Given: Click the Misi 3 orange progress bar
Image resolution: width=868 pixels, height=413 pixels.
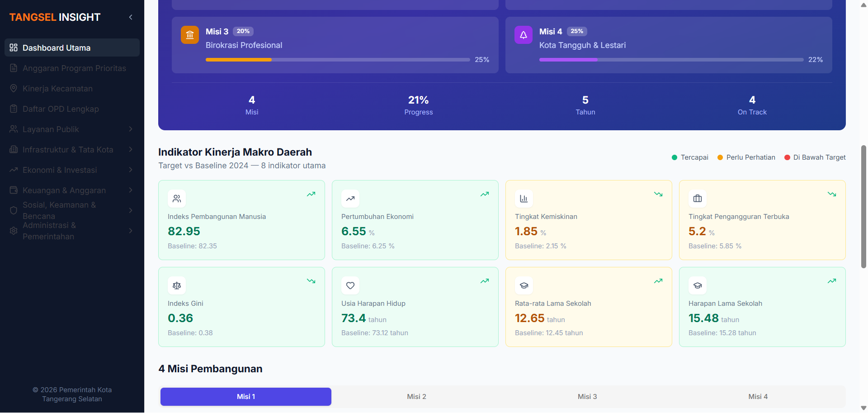Looking at the screenshot, I should (239, 60).
